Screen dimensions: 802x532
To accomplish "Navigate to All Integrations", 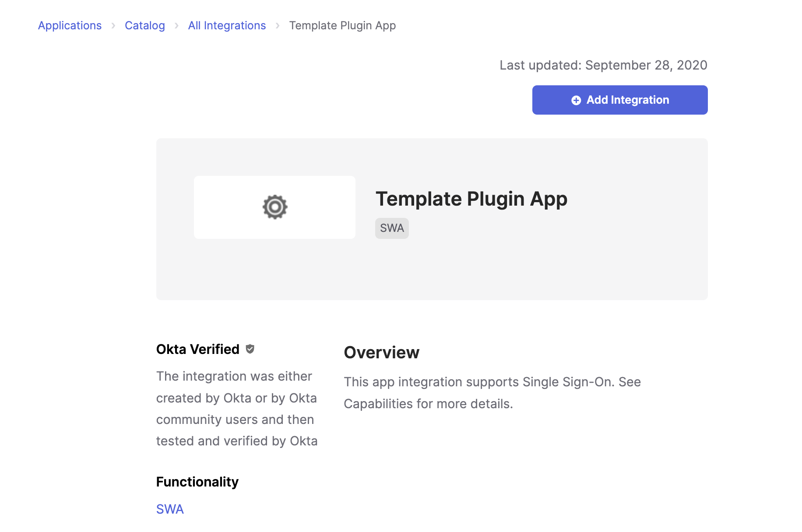I will [227, 25].
